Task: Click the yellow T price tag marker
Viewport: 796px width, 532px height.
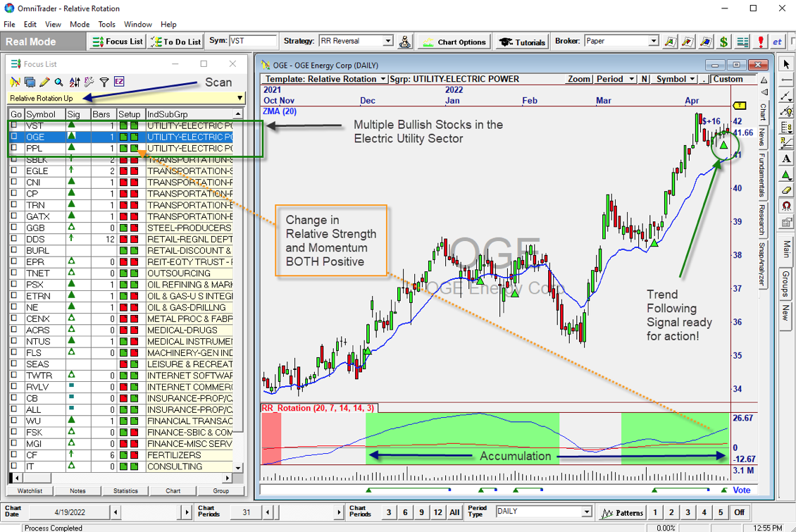Action: tap(740, 106)
